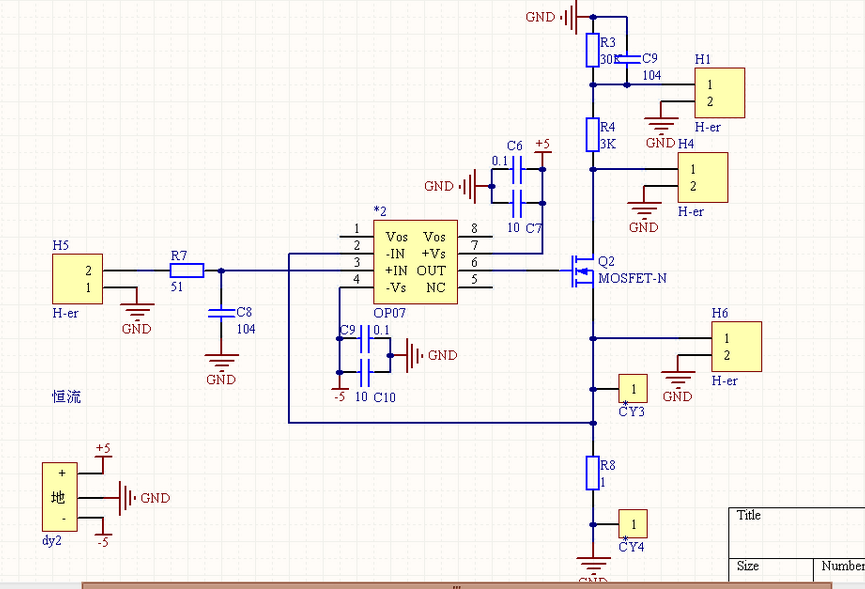Click the -5 power port near C10

point(339,389)
